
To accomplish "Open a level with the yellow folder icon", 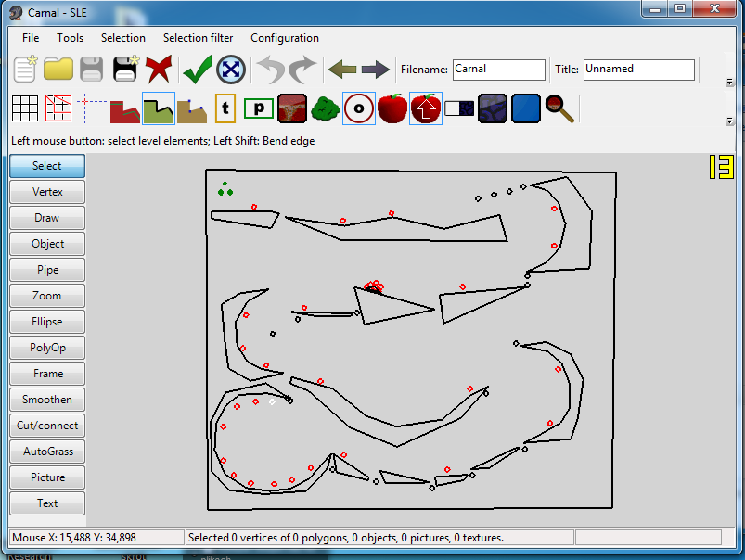I will coord(58,70).
